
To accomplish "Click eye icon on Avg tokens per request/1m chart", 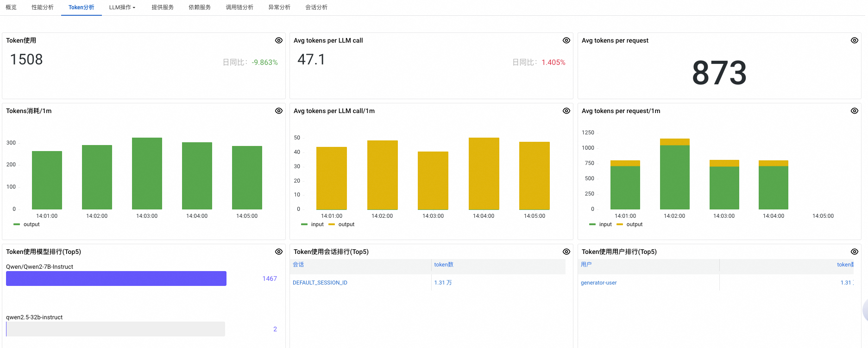I will click(854, 111).
